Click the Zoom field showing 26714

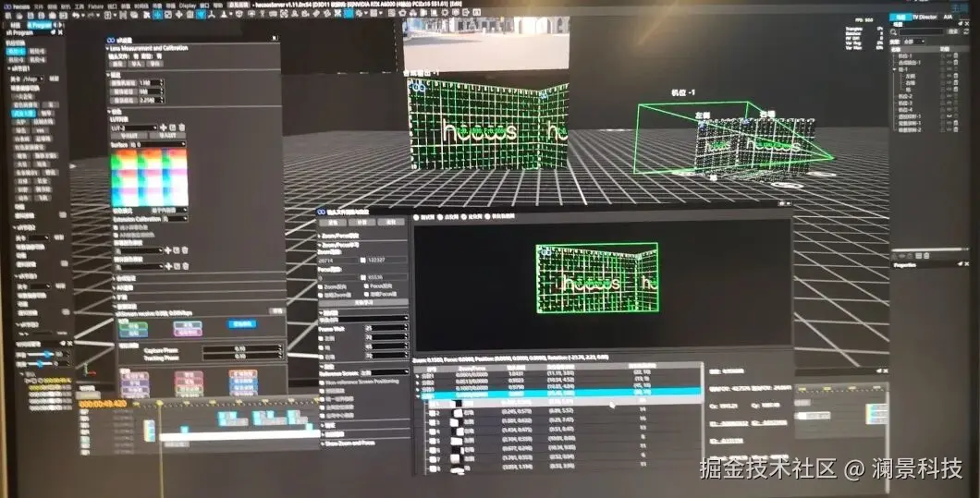pos(338,260)
